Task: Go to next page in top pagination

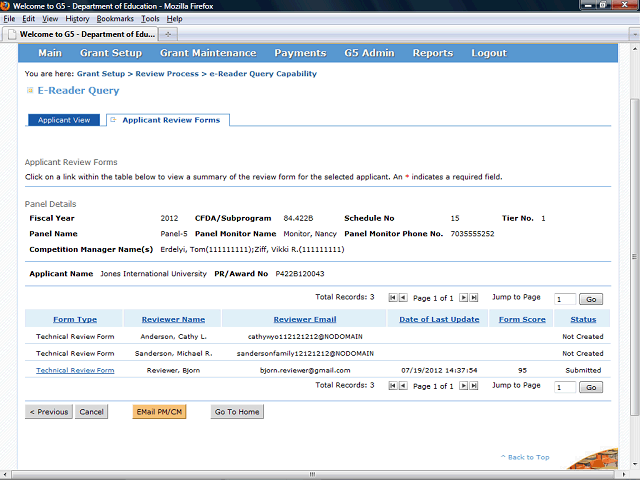Action: 463,298
